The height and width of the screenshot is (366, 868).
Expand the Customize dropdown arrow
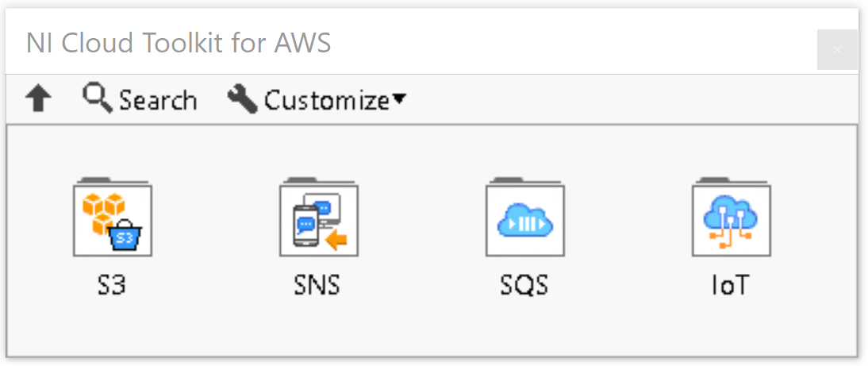pos(398,100)
